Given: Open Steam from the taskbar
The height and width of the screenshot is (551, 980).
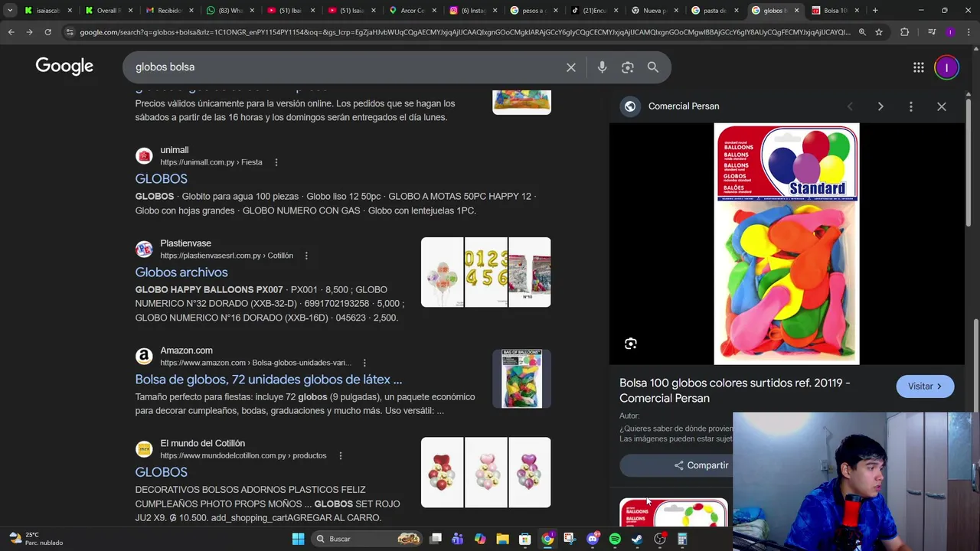Looking at the screenshot, I should (x=637, y=539).
